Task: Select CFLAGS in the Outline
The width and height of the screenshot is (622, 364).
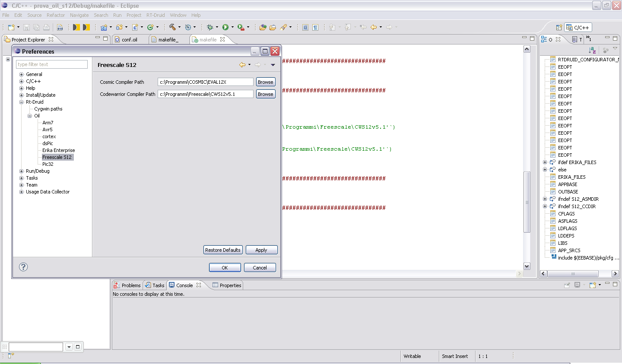Action: tap(566, 214)
